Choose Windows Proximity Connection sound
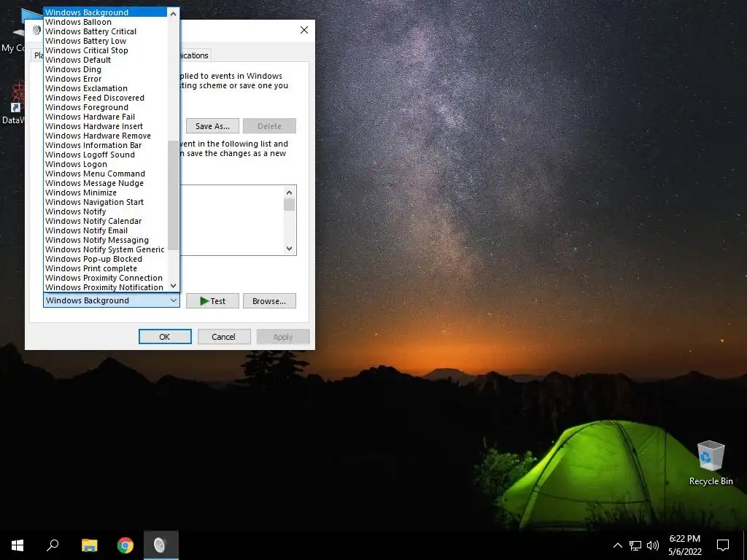This screenshot has height=560, width=747. [106, 278]
